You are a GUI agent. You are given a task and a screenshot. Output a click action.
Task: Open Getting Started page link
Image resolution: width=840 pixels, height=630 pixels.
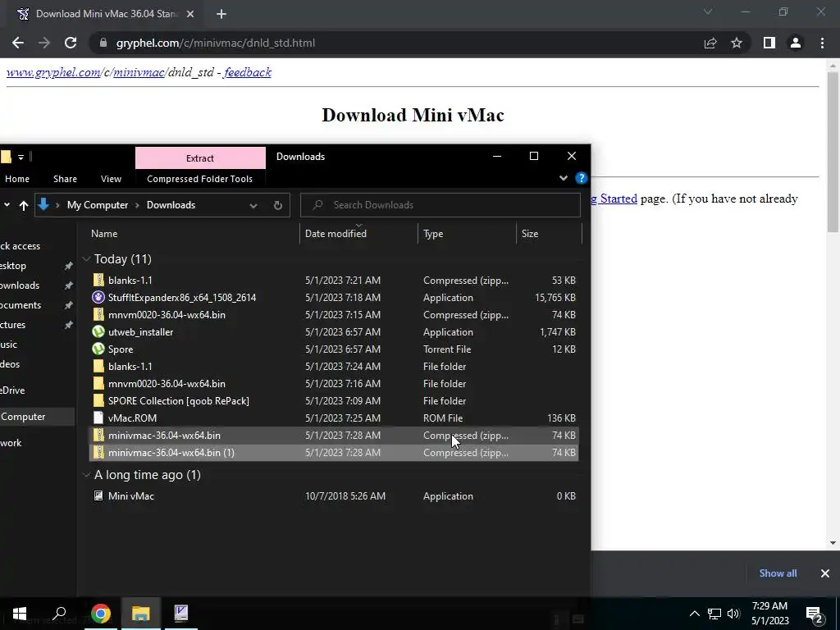614,199
